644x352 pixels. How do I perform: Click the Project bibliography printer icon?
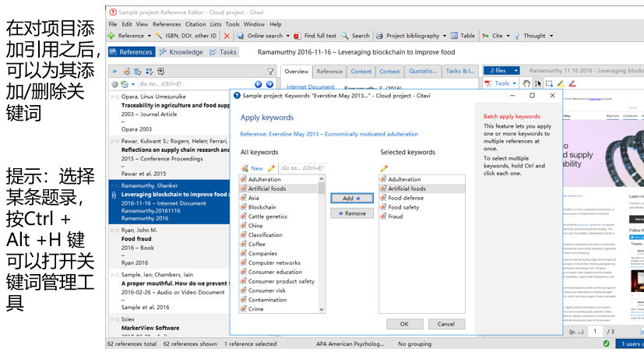pos(379,36)
